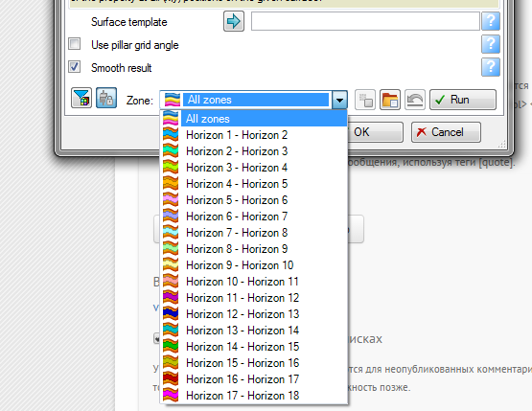This screenshot has width=532, height=411.
Task: Toggle the lock zones icon button
Action: pyautogui.click(x=106, y=98)
